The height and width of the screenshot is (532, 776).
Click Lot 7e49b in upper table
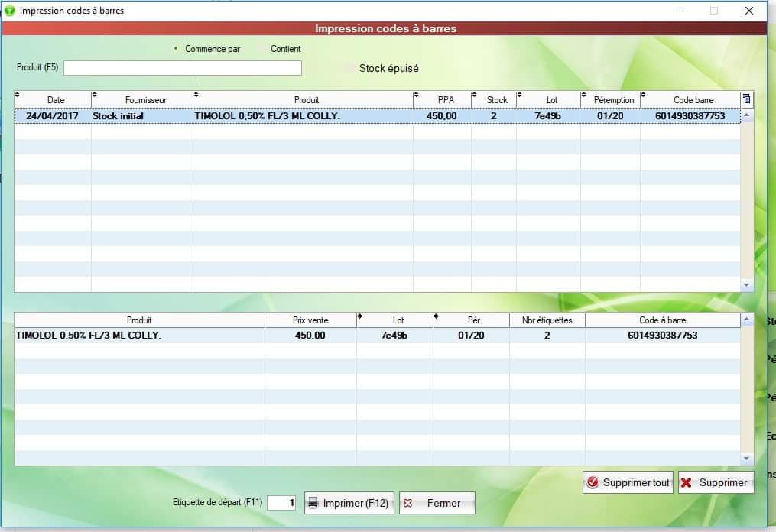(548, 116)
